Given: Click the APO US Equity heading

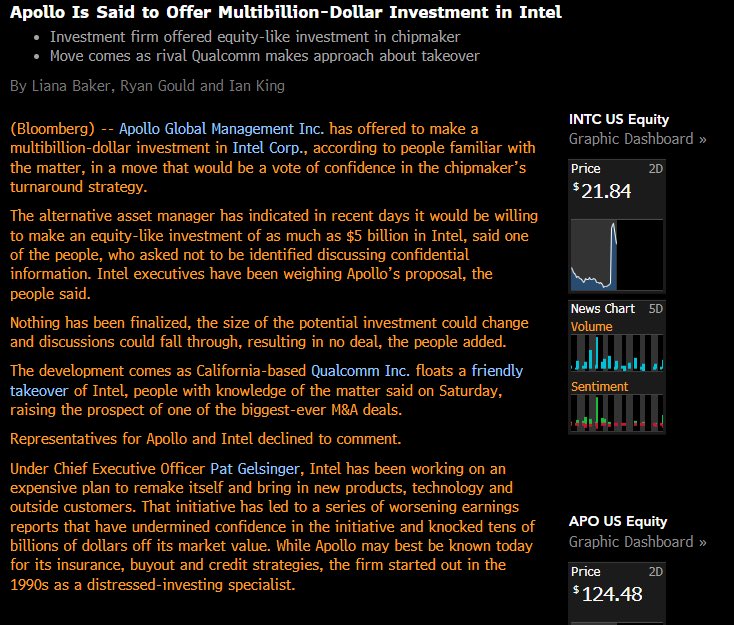Looking at the screenshot, I should click(618, 522).
